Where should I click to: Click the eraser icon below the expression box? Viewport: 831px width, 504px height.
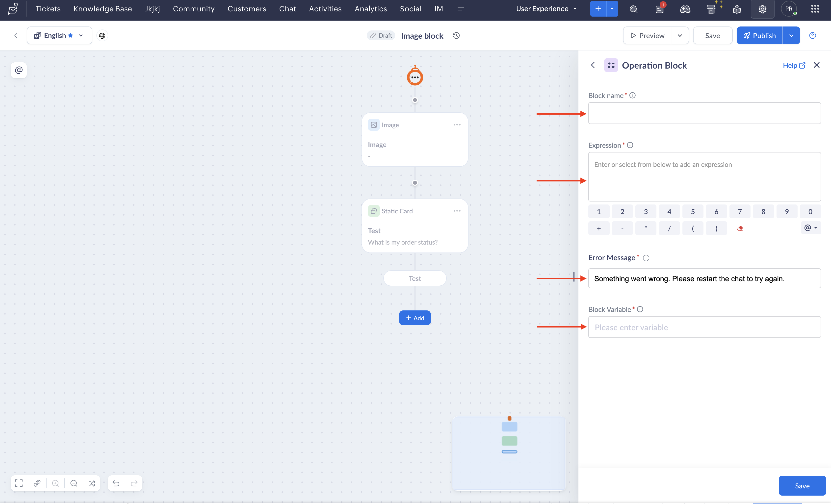pos(740,228)
